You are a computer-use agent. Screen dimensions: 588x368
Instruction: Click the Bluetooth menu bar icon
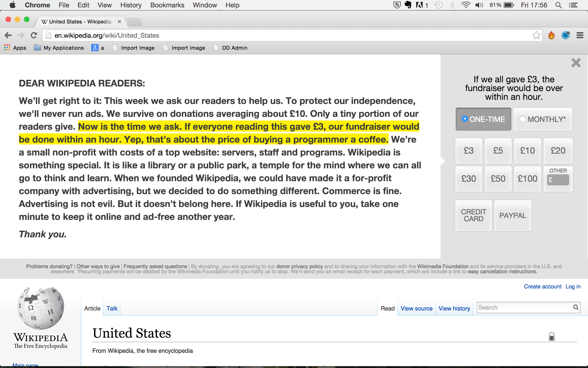(452, 5)
